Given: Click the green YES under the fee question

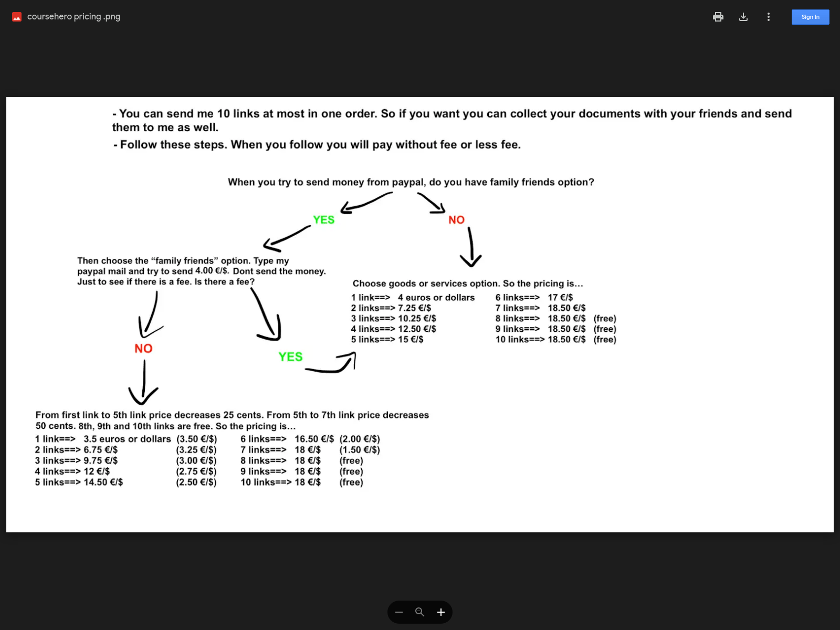Looking at the screenshot, I should click(290, 357).
